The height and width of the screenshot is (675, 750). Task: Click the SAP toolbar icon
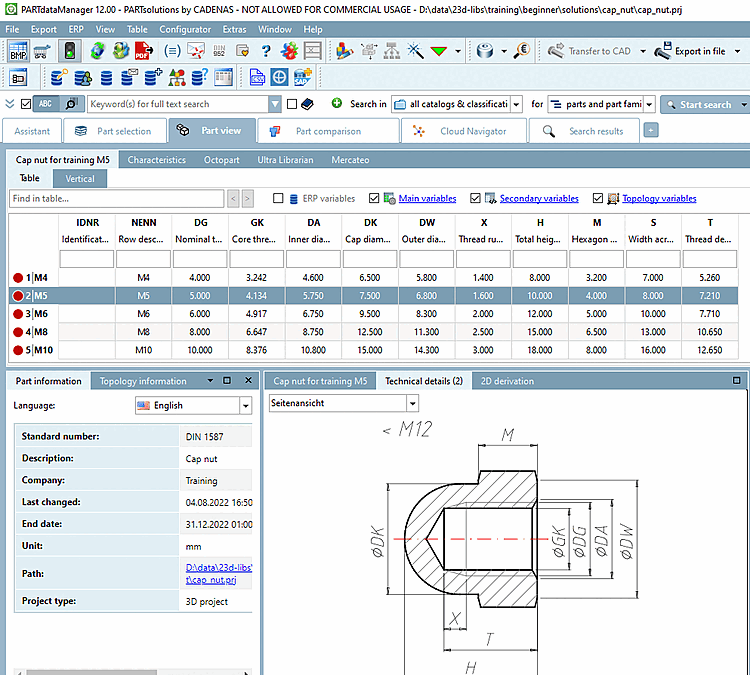click(x=300, y=77)
